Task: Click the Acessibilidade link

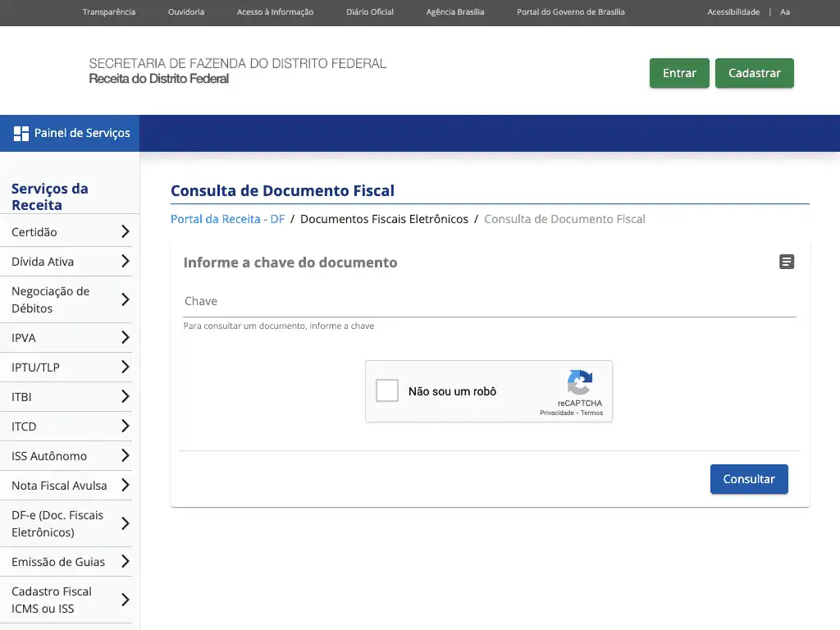Action: 733,12
